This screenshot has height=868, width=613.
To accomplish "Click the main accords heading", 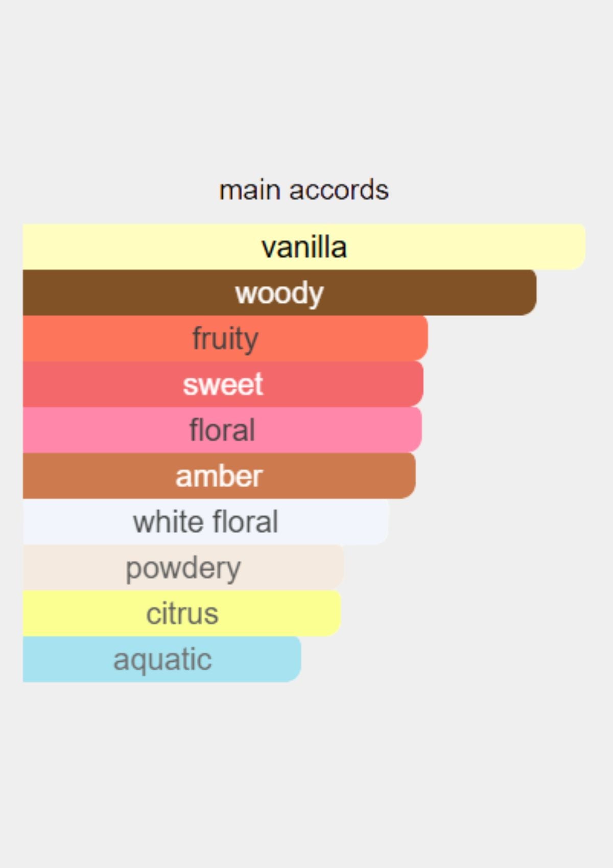I will pyautogui.click(x=304, y=190).
